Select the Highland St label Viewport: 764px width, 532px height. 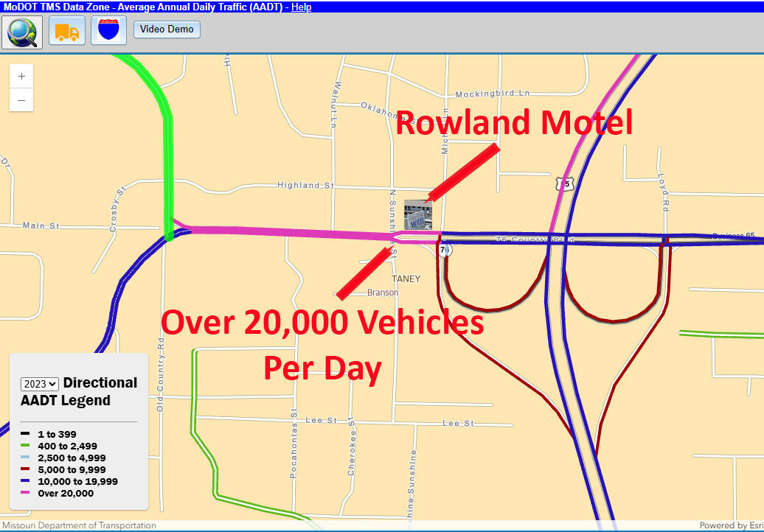pos(305,185)
